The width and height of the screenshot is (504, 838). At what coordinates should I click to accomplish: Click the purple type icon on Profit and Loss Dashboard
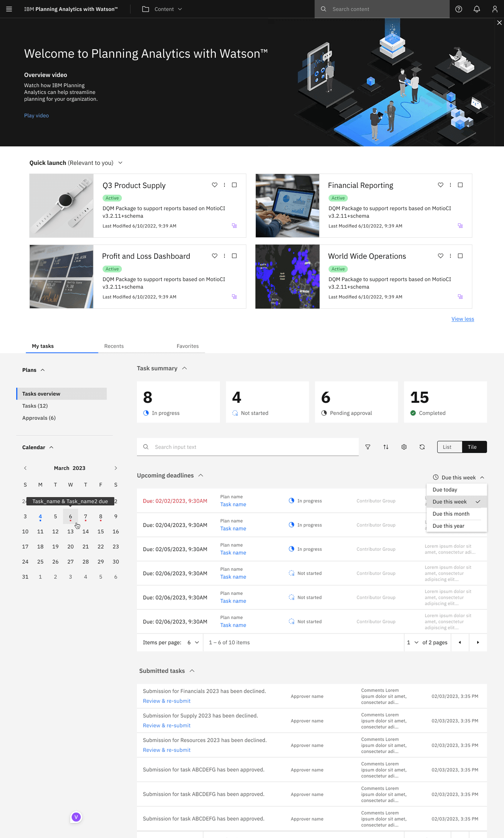[234, 297]
